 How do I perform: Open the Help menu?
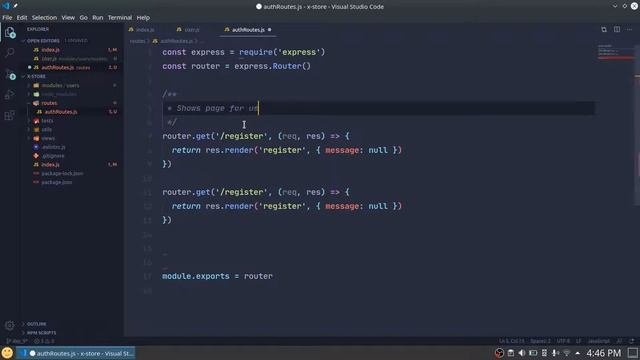(143, 18)
